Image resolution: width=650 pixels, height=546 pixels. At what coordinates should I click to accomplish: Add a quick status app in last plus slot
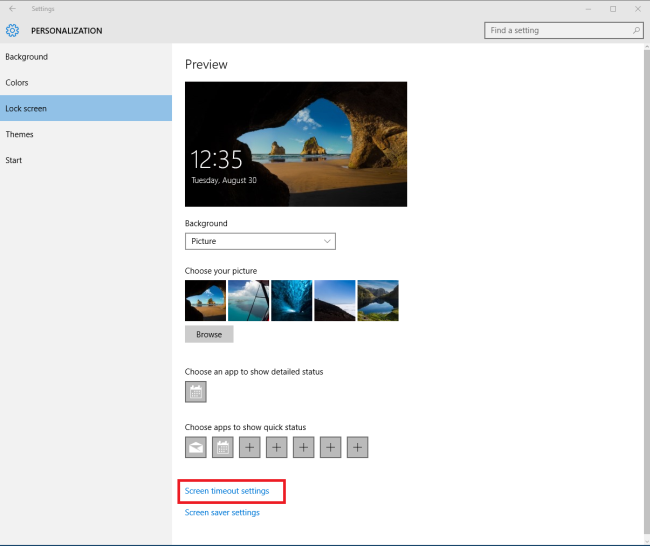click(357, 447)
